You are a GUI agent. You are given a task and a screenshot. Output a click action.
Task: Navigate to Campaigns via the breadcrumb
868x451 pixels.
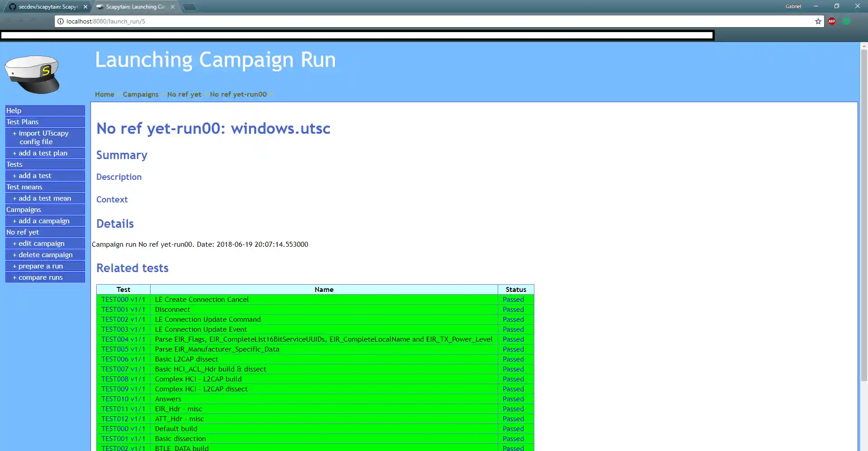point(140,94)
